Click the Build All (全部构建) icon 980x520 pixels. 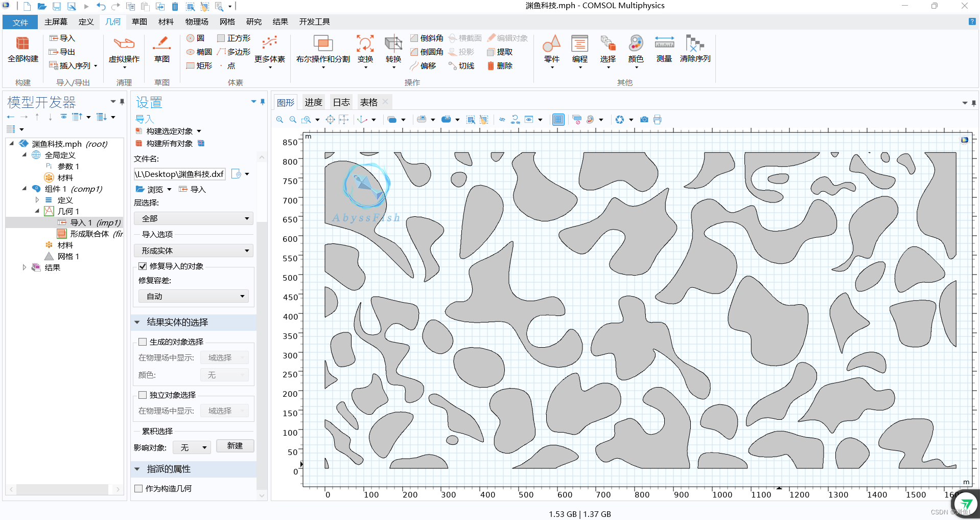coord(23,43)
